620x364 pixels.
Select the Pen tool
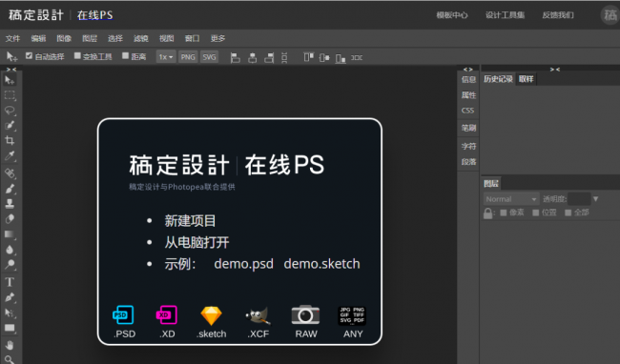click(x=10, y=297)
